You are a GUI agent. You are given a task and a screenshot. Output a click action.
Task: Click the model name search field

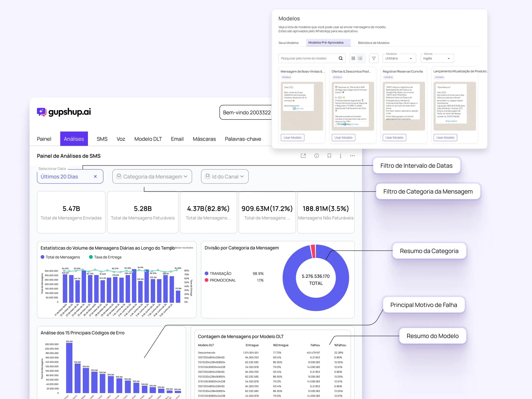point(308,58)
